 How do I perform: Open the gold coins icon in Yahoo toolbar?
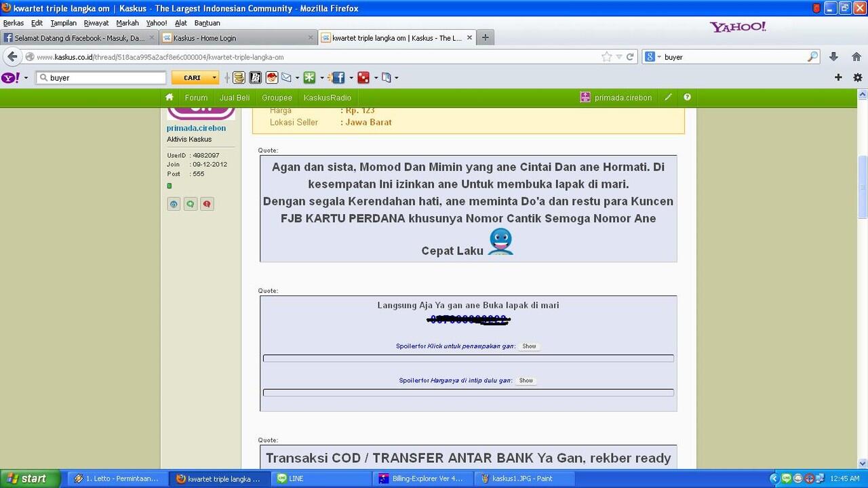(x=239, y=78)
